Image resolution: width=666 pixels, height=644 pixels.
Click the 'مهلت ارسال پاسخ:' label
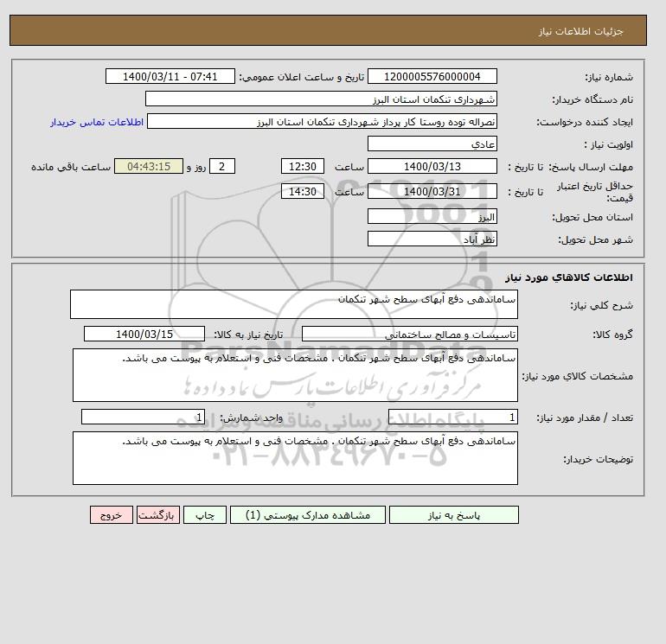591,167
